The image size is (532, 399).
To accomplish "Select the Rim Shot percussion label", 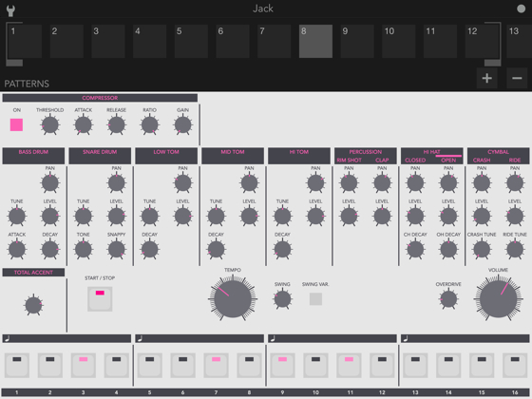I will pyautogui.click(x=350, y=161).
